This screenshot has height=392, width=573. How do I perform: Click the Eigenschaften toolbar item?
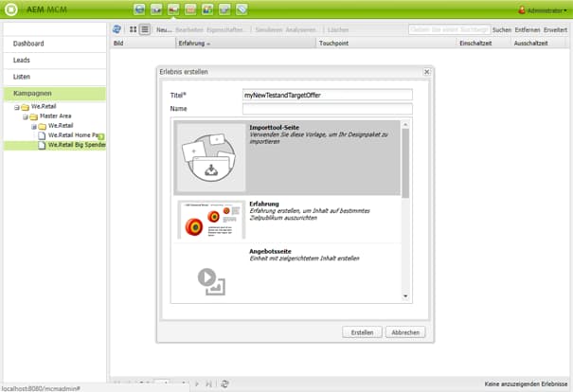pos(224,29)
